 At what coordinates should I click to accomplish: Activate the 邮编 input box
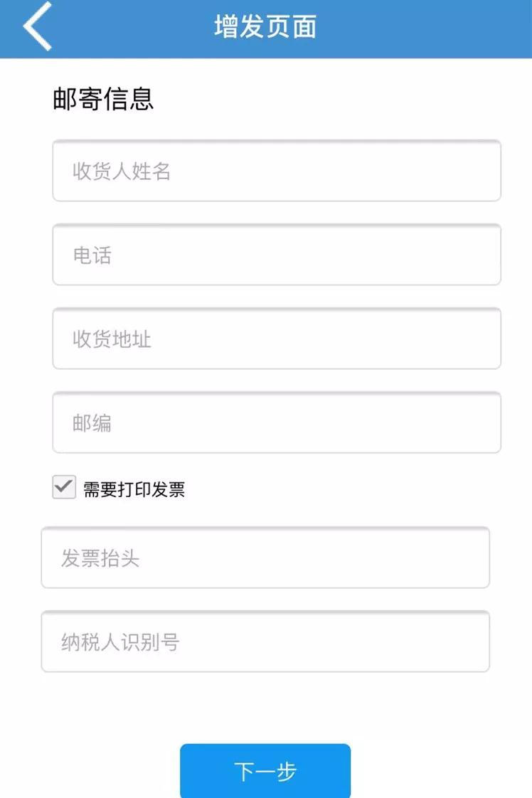(277, 422)
